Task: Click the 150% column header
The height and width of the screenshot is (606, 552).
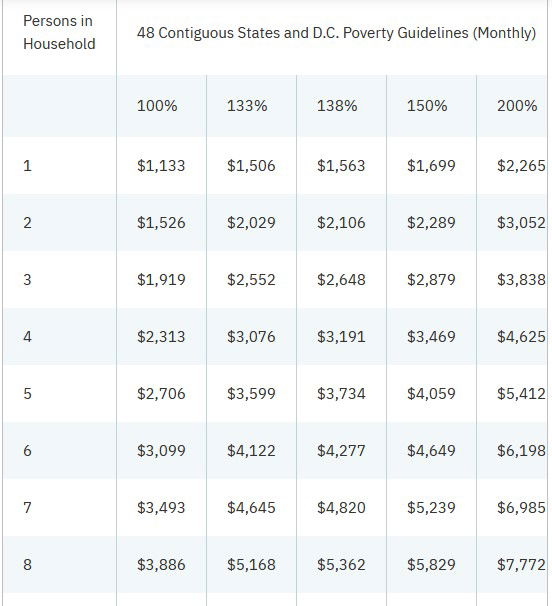Action: (x=427, y=106)
